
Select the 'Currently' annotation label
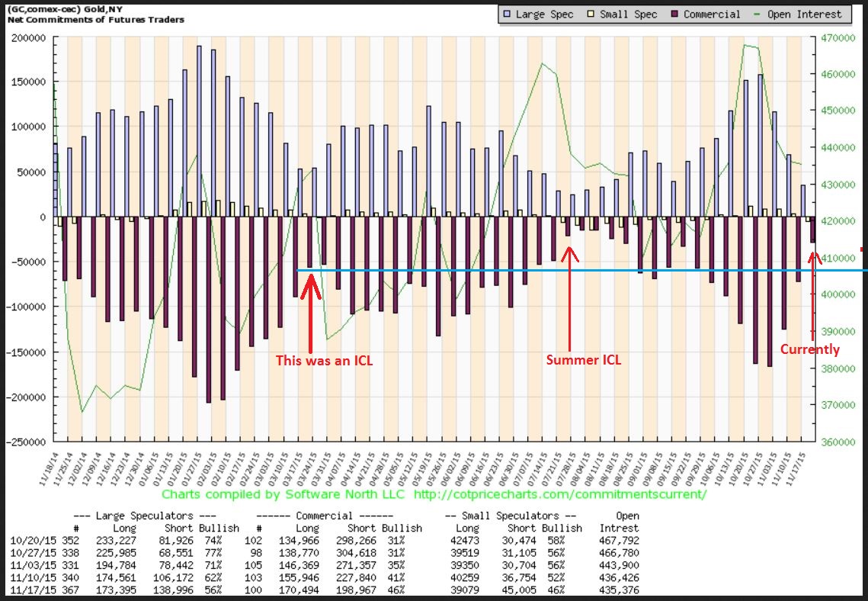pos(809,349)
